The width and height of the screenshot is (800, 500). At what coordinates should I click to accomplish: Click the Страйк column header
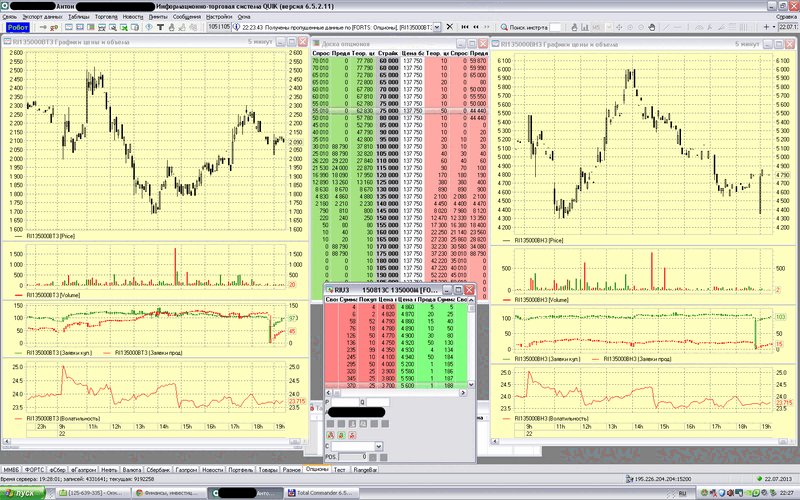(x=388, y=51)
